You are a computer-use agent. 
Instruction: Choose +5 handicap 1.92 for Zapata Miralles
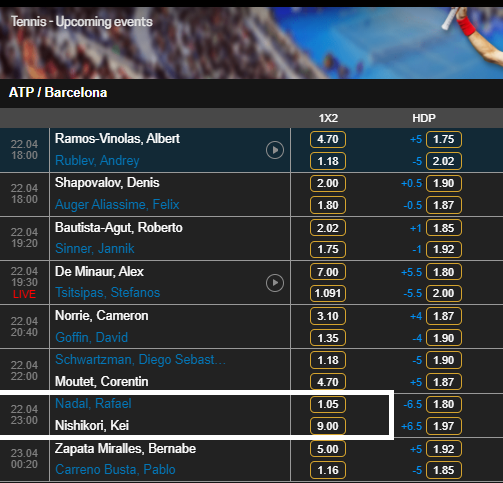444,449
